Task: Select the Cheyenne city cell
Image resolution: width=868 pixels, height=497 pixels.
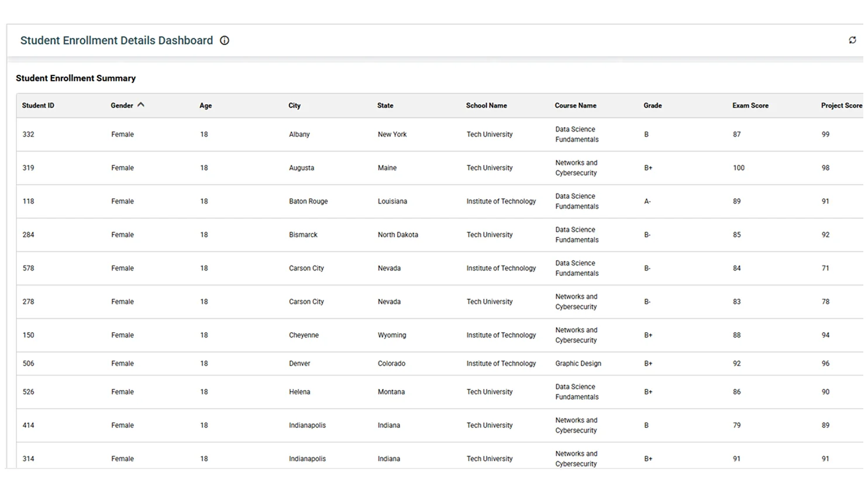Action: pos(304,336)
